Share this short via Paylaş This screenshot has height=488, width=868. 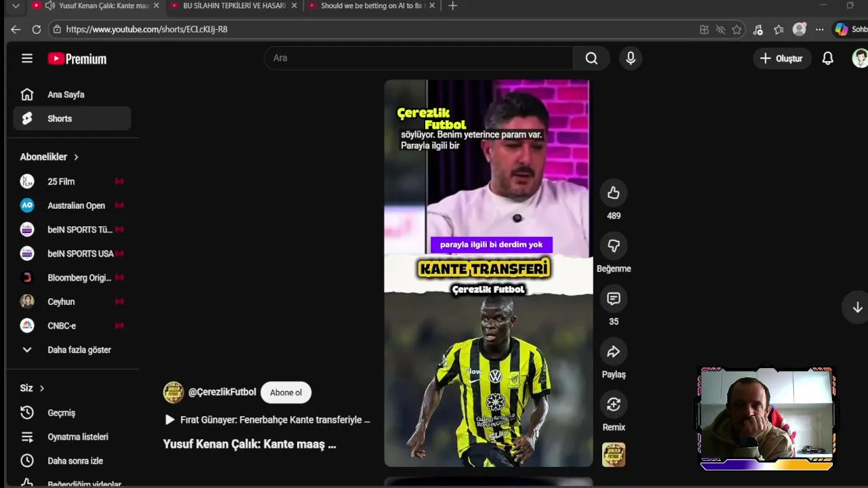coord(614,352)
